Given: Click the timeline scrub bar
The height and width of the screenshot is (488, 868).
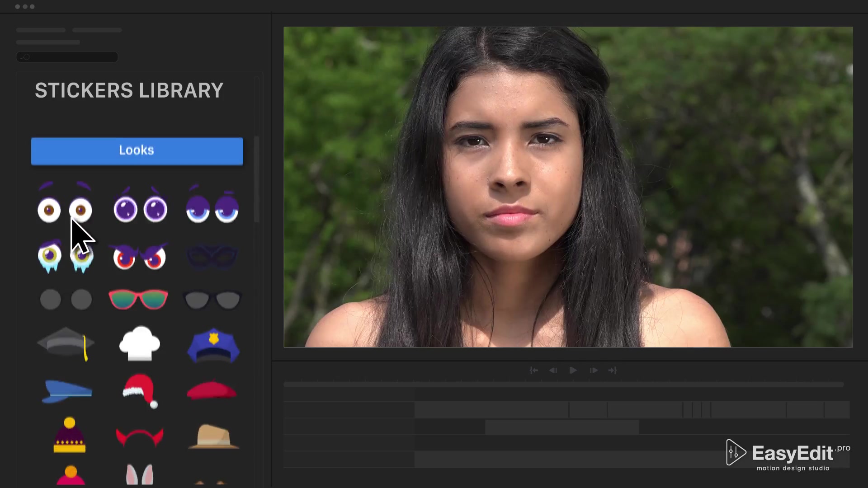Looking at the screenshot, I should tap(563, 385).
